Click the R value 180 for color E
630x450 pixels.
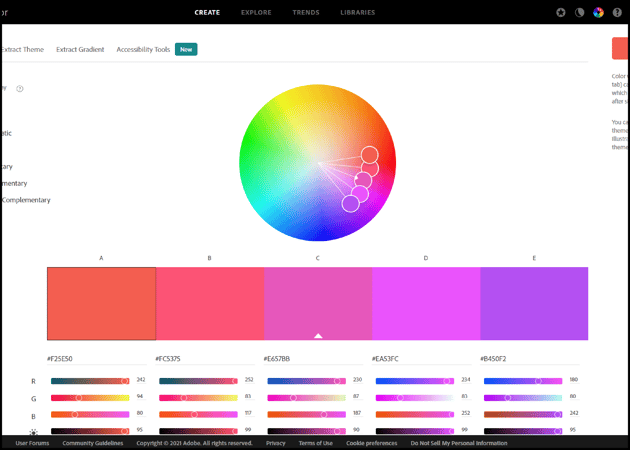[574, 380]
